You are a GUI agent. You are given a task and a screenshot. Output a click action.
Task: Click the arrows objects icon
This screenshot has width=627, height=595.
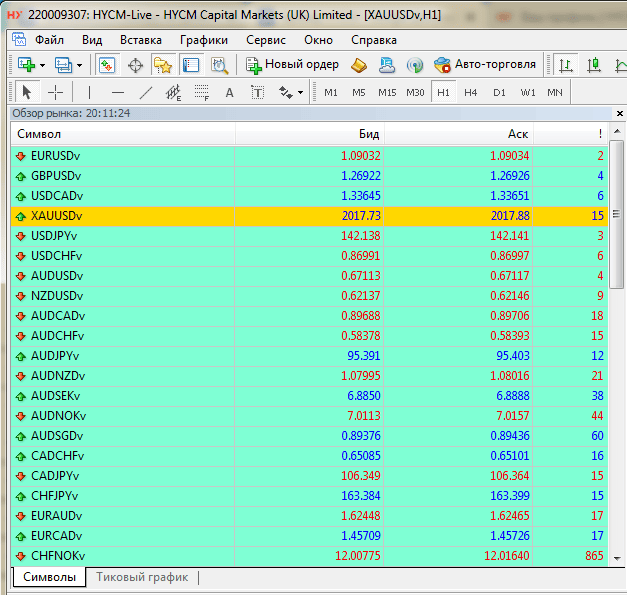tap(286, 92)
